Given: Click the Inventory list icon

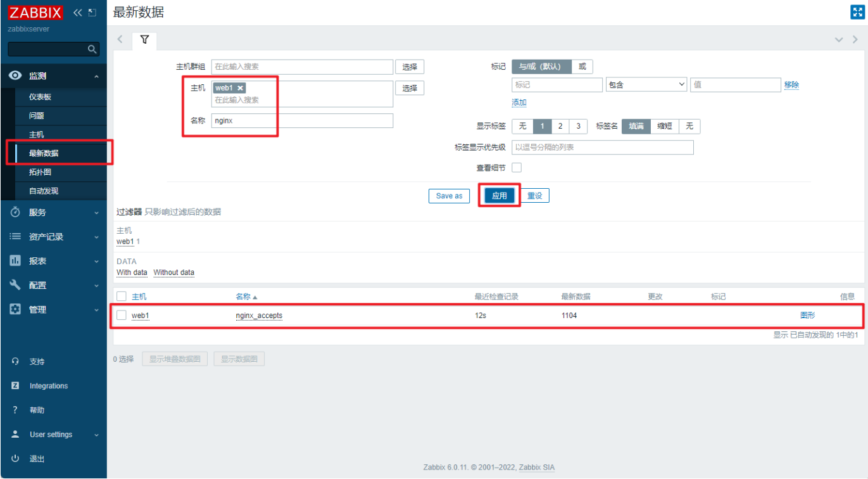Looking at the screenshot, I should click(x=16, y=236).
